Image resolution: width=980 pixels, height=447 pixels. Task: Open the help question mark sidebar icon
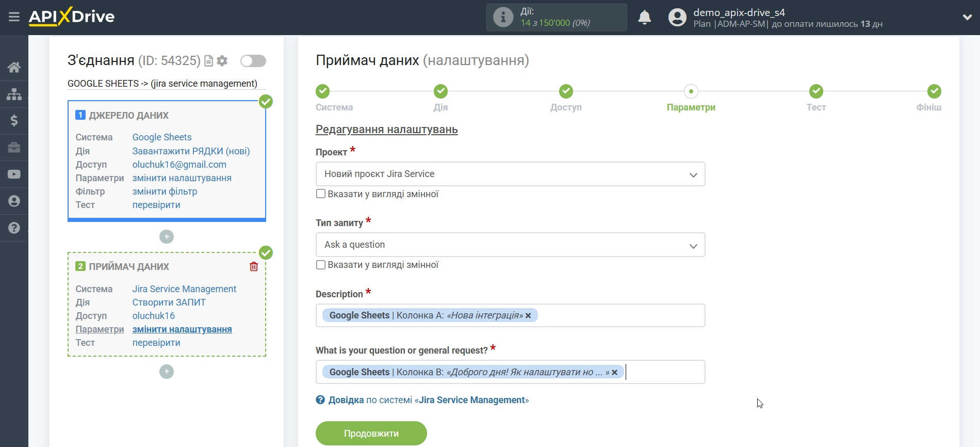coord(14,228)
